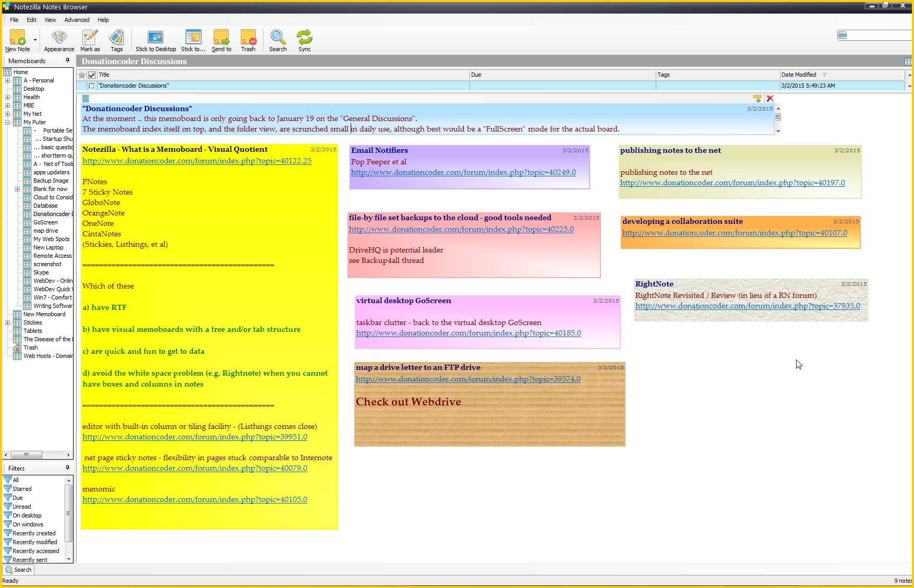Open collaboration suite link topic=40107.0

[x=735, y=233]
